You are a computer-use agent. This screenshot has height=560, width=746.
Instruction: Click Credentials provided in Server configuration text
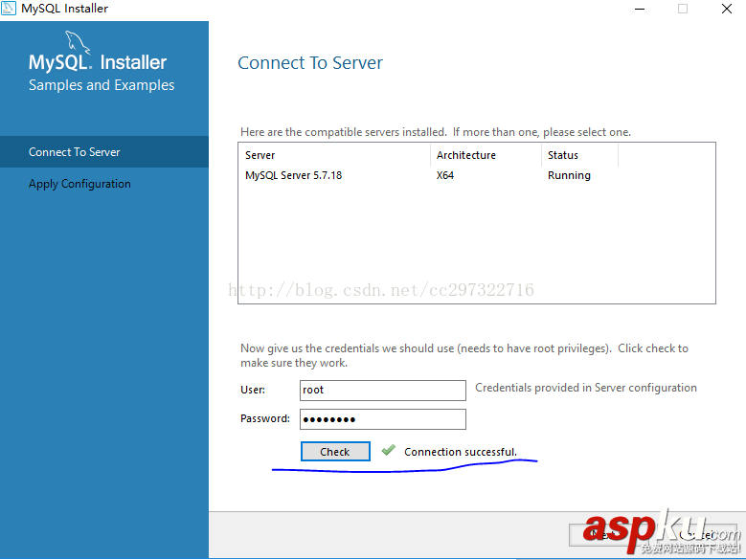[x=586, y=388]
